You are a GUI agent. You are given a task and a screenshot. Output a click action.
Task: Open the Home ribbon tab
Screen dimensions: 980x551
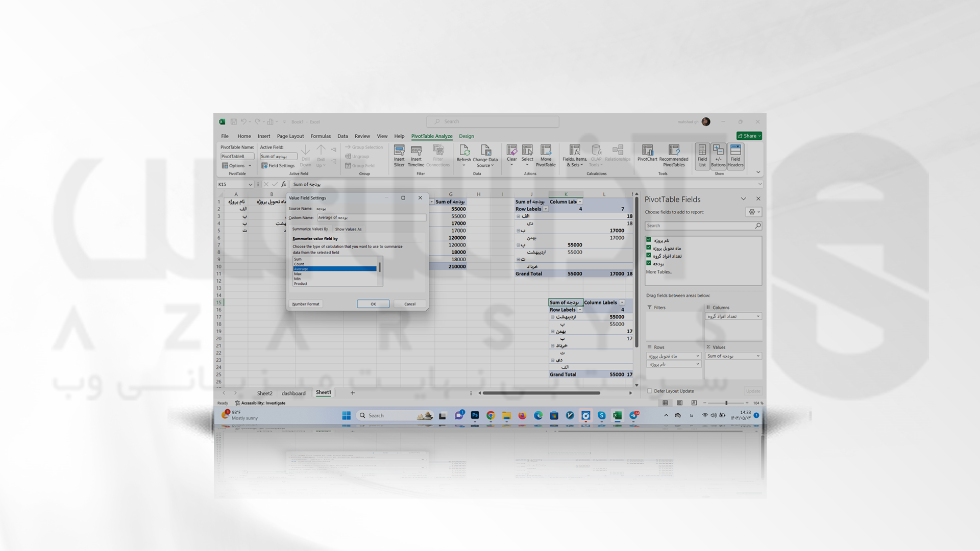[x=244, y=136]
